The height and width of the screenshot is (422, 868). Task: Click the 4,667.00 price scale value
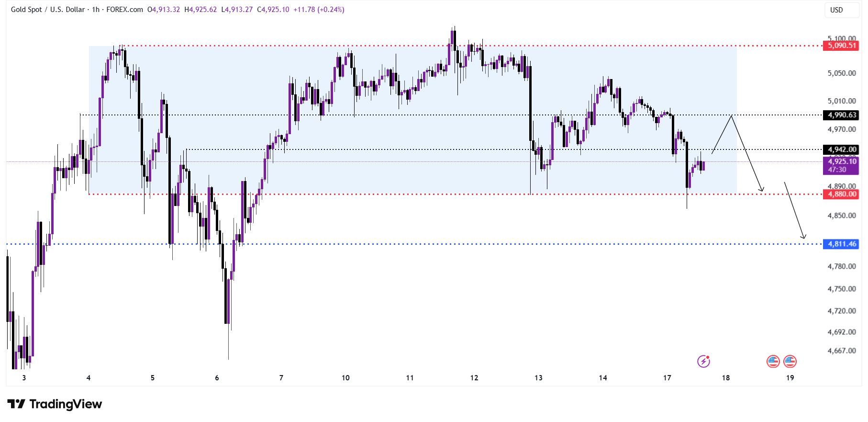[842, 351]
